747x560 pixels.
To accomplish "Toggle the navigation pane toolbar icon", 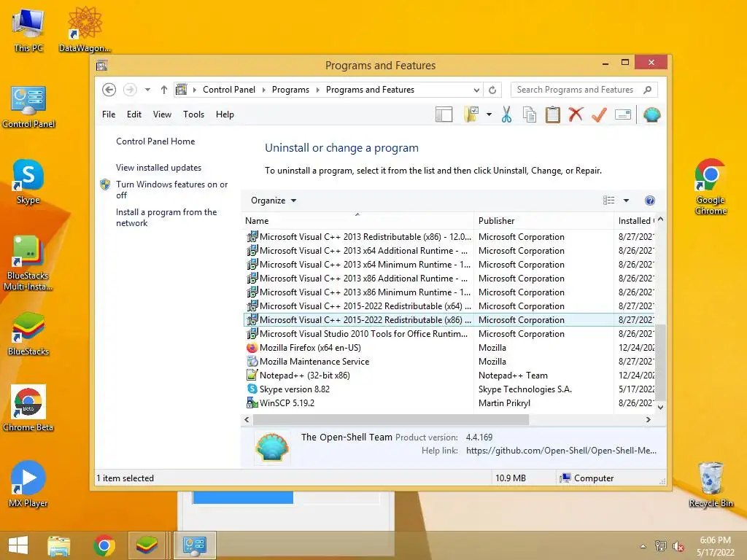I will point(444,114).
